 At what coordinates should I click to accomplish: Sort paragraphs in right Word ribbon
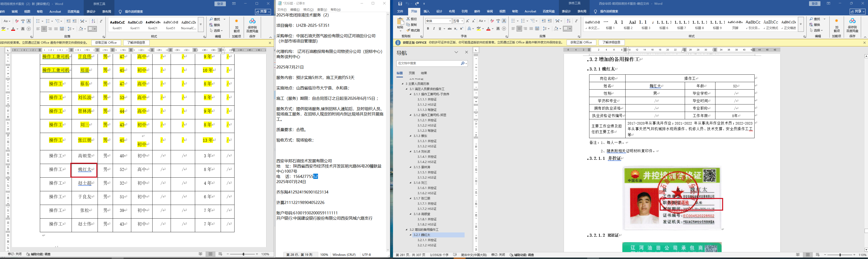(x=569, y=21)
